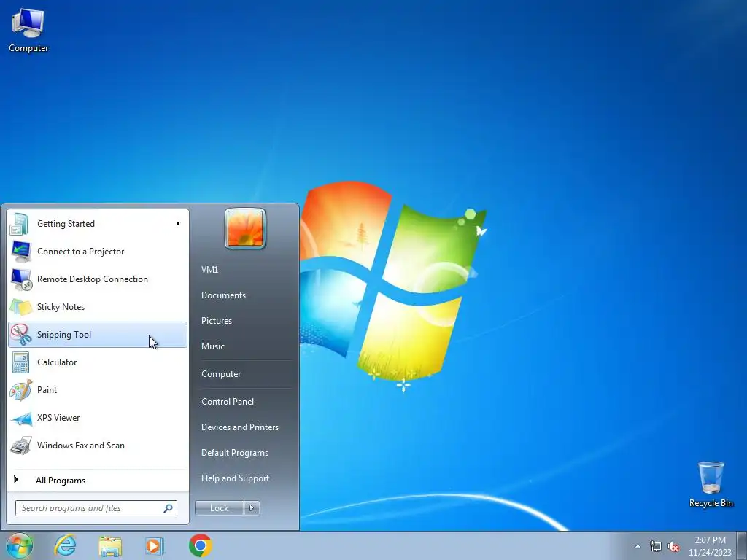
Task: Open the Recycle Bin on desktop
Action: click(x=711, y=484)
